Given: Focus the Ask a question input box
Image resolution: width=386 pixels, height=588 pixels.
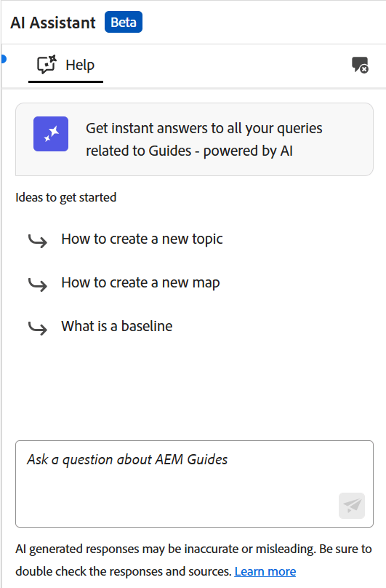Looking at the screenshot, I should (194, 484).
